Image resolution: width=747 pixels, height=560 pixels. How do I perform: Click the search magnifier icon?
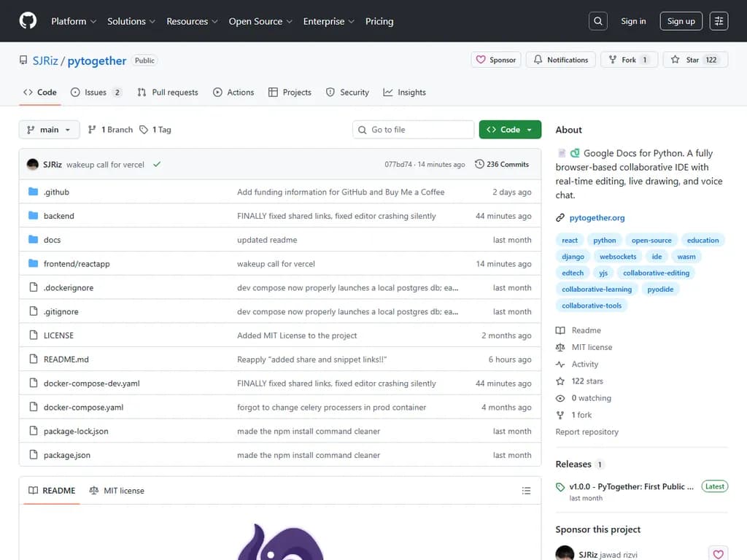(597, 20)
